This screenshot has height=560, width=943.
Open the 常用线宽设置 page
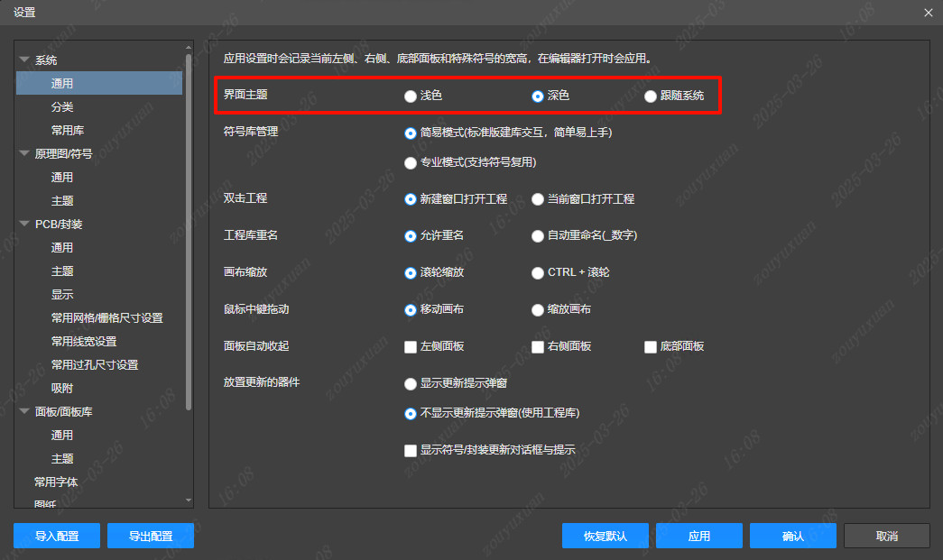click(81, 341)
